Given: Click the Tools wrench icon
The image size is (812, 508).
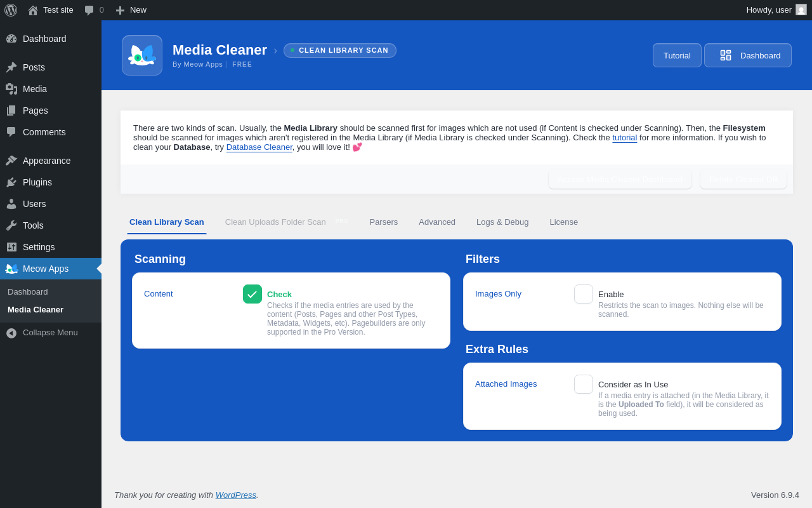Looking at the screenshot, I should (x=11, y=225).
